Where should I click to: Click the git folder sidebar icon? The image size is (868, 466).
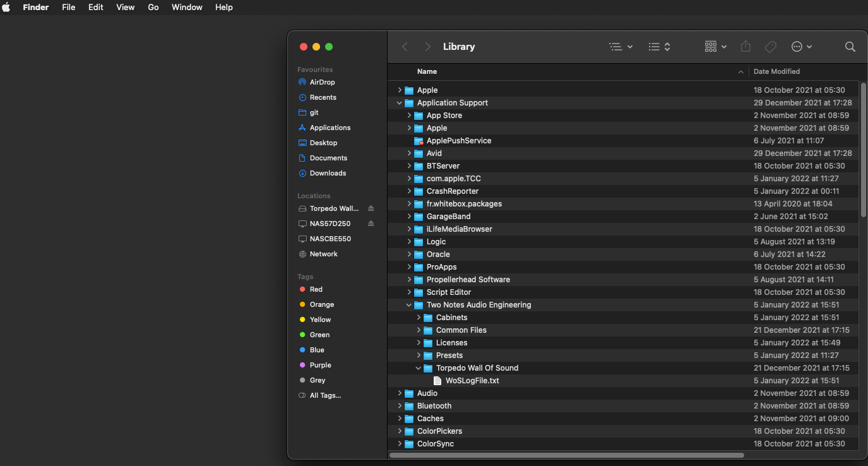point(302,112)
